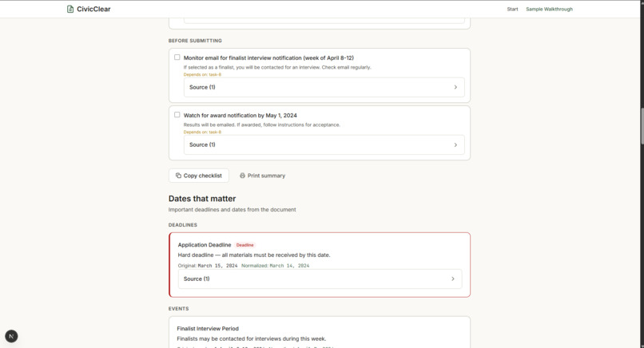Click chevron arrow in Monitor email source row
The width and height of the screenshot is (644, 348).
(x=455, y=87)
